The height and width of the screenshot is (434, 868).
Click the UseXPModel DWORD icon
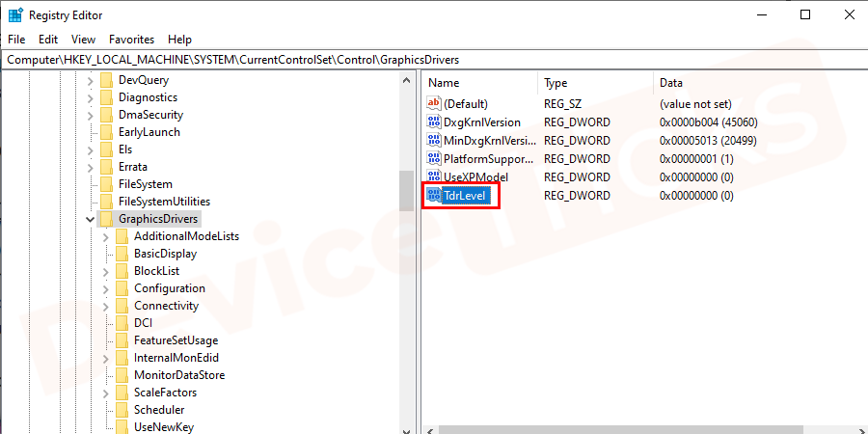point(434,177)
